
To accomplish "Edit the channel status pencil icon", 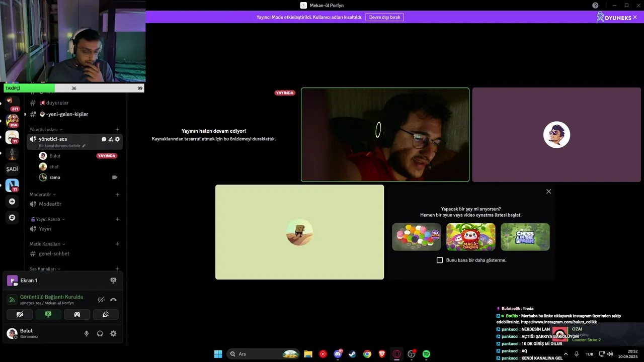I will [x=84, y=146].
